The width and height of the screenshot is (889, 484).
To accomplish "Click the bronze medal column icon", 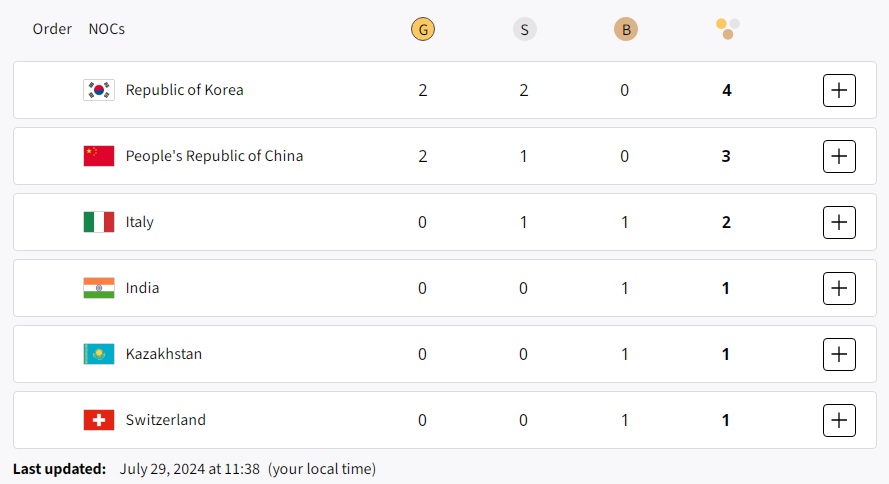I will click(625, 30).
